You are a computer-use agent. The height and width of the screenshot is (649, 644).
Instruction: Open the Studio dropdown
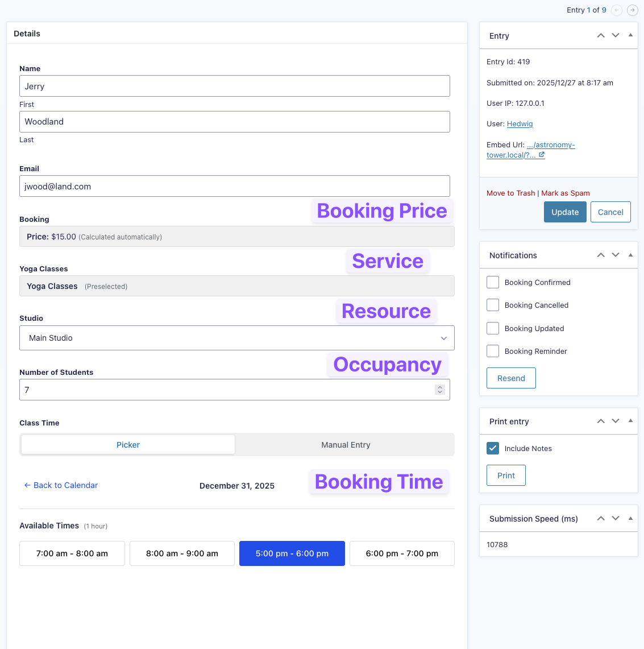tap(236, 338)
